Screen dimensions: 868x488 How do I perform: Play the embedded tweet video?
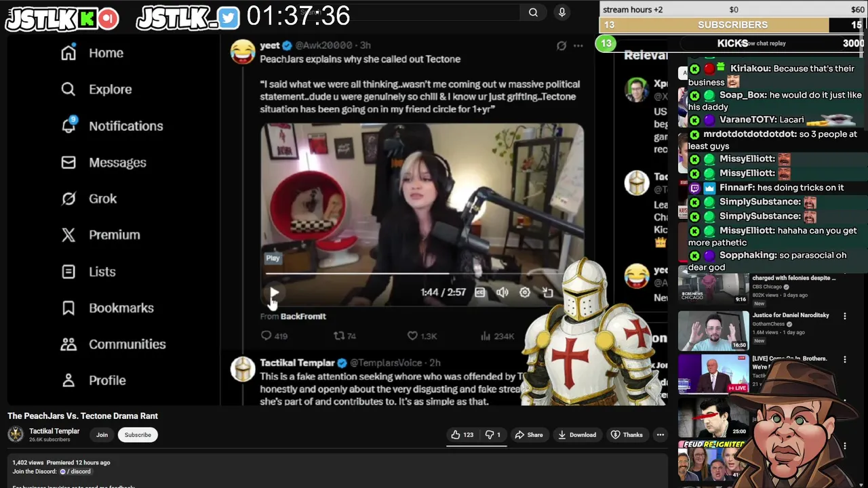[274, 293]
